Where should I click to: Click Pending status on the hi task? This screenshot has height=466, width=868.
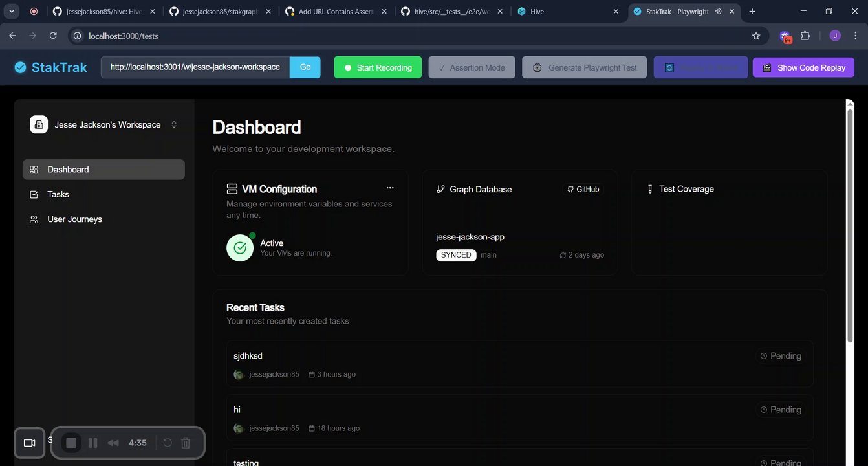781,410
